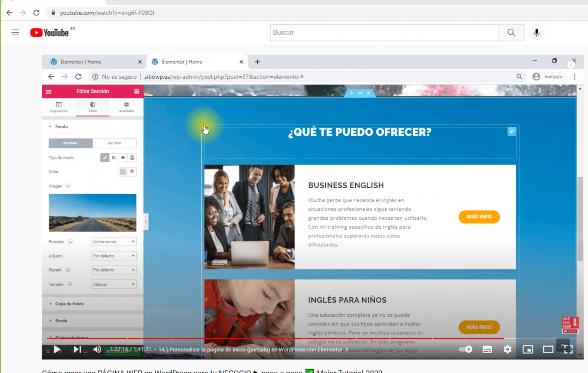588x373 pixels.
Task: Click the Business English team photo
Action: coord(249,217)
